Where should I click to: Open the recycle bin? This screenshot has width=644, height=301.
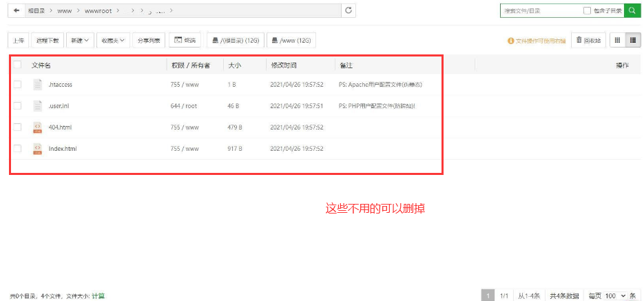pos(588,40)
